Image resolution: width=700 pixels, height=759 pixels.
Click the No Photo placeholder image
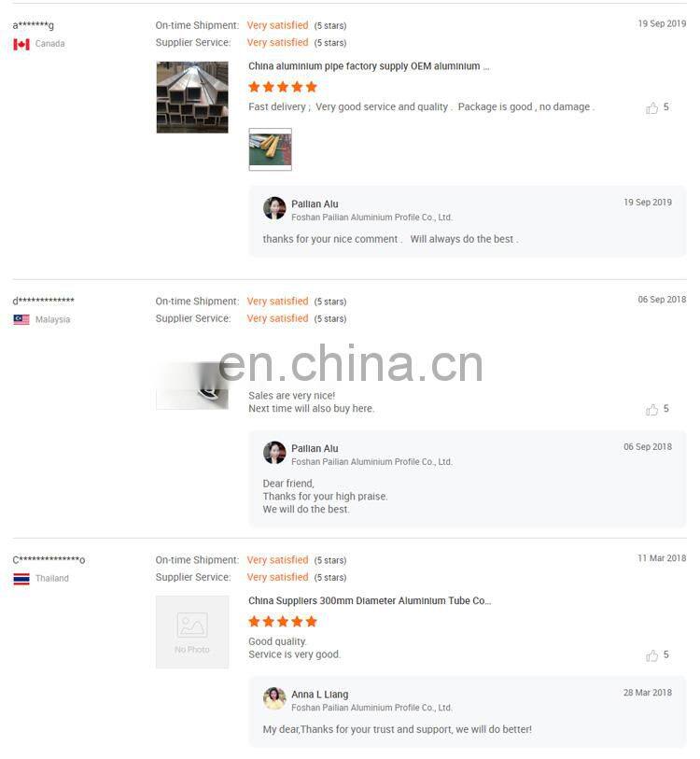pos(192,632)
